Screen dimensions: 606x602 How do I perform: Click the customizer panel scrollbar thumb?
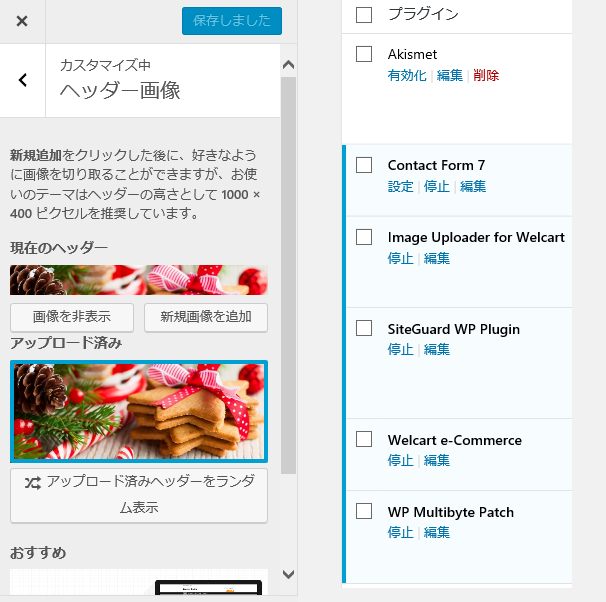[x=288, y=275]
